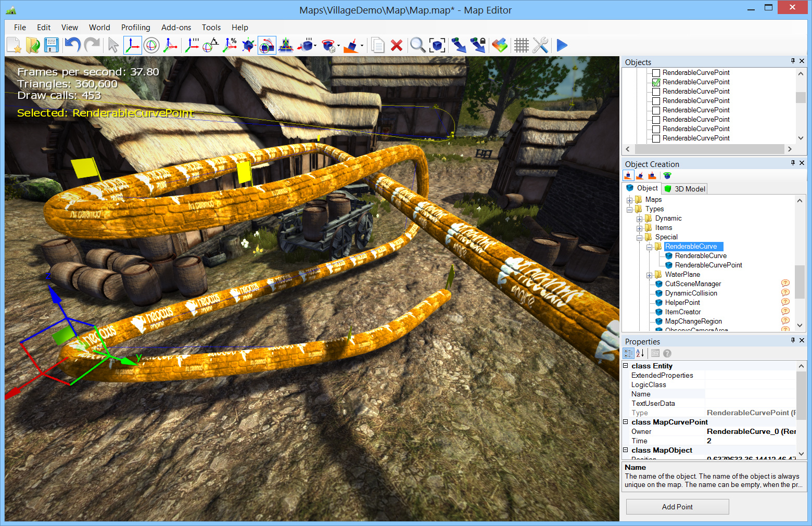Image resolution: width=812 pixels, height=526 pixels.
Task: Open help for DynamicCollision via question mark
Action: (785, 293)
